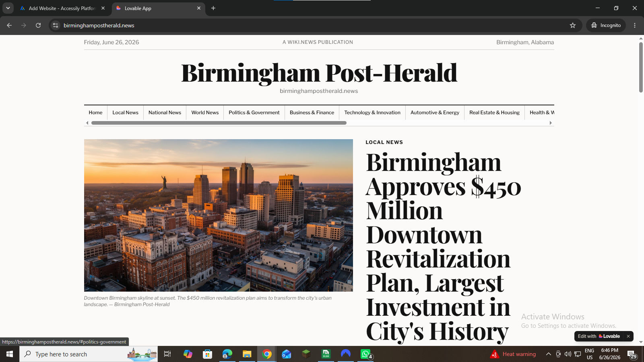Open Microsoft Store from the taskbar
The width and height of the screenshot is (644, 362).
(x=207, y=354)
